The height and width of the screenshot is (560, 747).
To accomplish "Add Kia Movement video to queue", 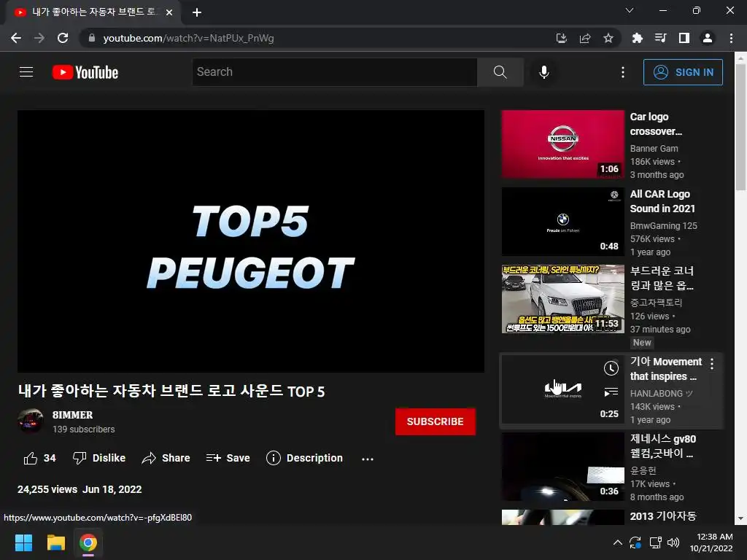I will click(x=611, y=392).
